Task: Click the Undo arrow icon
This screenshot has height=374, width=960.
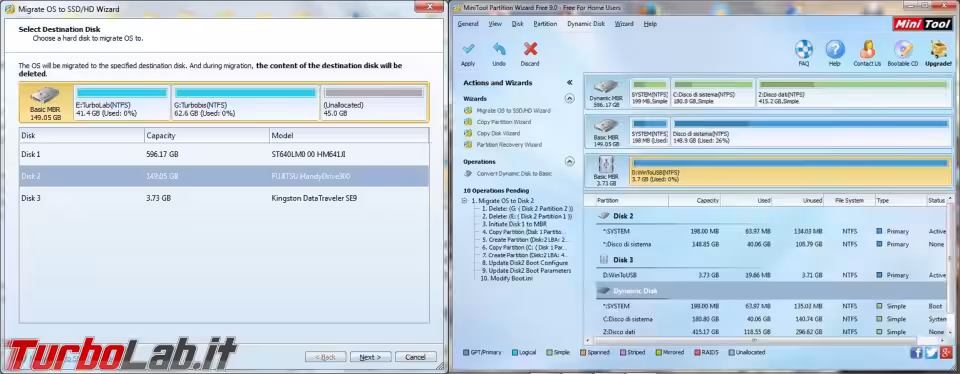Action: (499, 49)
